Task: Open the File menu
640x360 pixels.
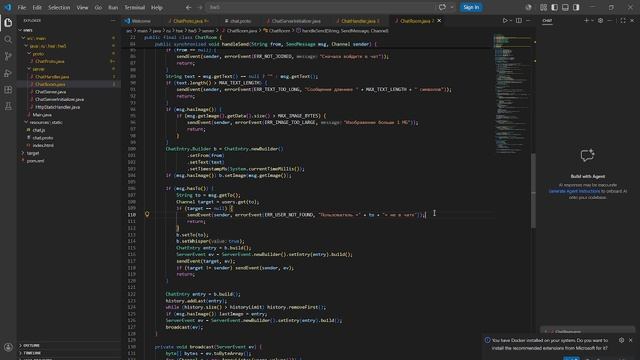Action: [x=22, y=7]
